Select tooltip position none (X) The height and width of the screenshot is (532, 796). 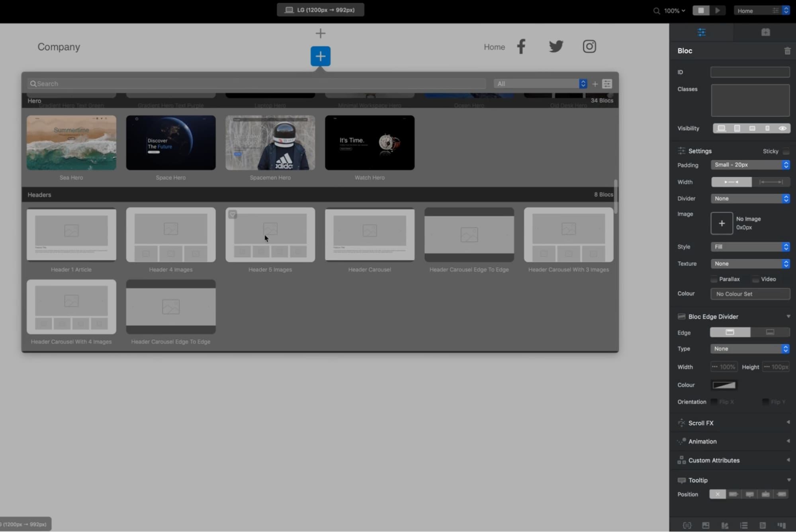(717, 494)
